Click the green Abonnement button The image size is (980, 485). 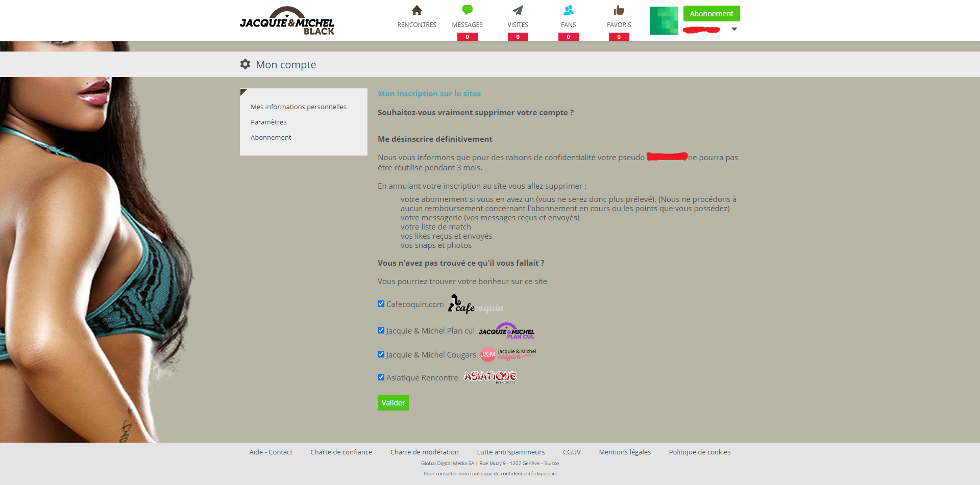(711, 14)
